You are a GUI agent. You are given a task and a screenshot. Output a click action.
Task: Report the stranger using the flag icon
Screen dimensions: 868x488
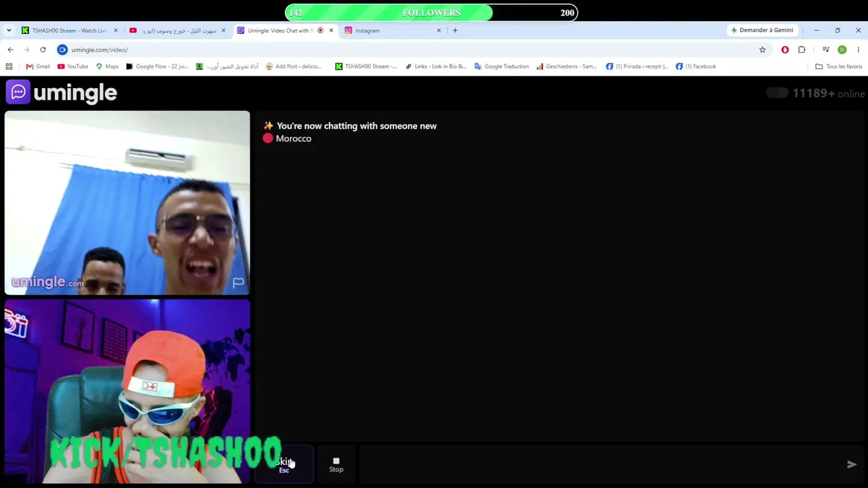[238, 283]
